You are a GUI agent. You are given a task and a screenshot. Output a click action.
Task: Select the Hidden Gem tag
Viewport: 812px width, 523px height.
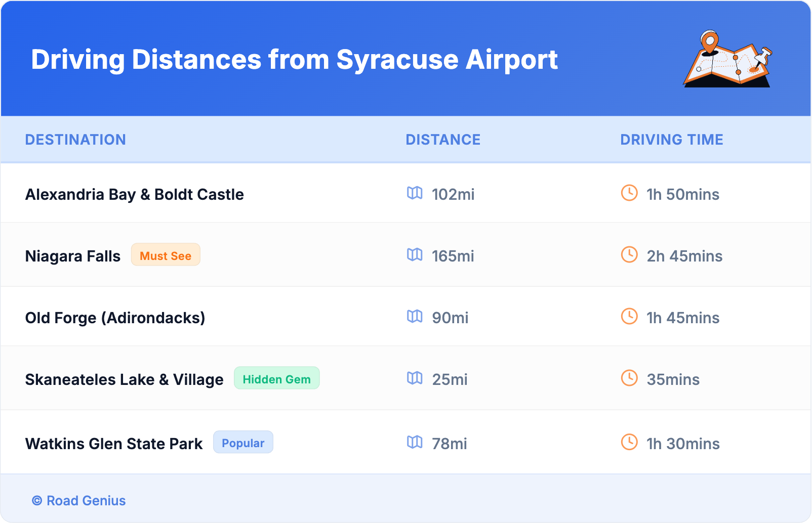coord(276,379)
